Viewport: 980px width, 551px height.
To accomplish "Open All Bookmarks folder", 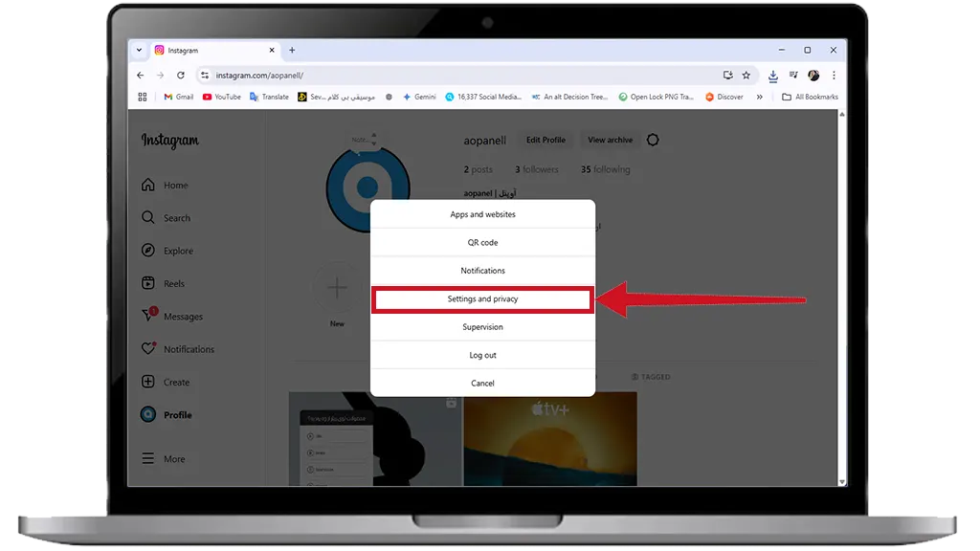I will point(810,97).
